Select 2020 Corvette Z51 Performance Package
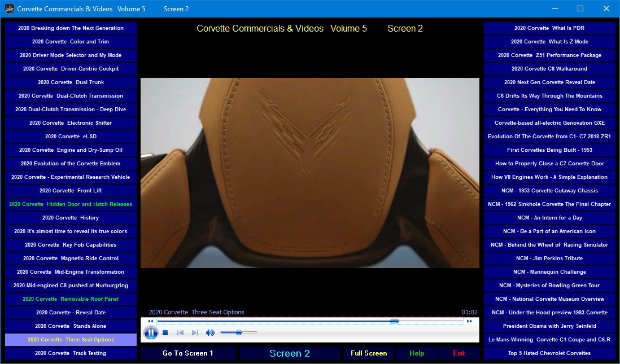The image size is (620, 364). pyautogui.click(x=549, y=55)
